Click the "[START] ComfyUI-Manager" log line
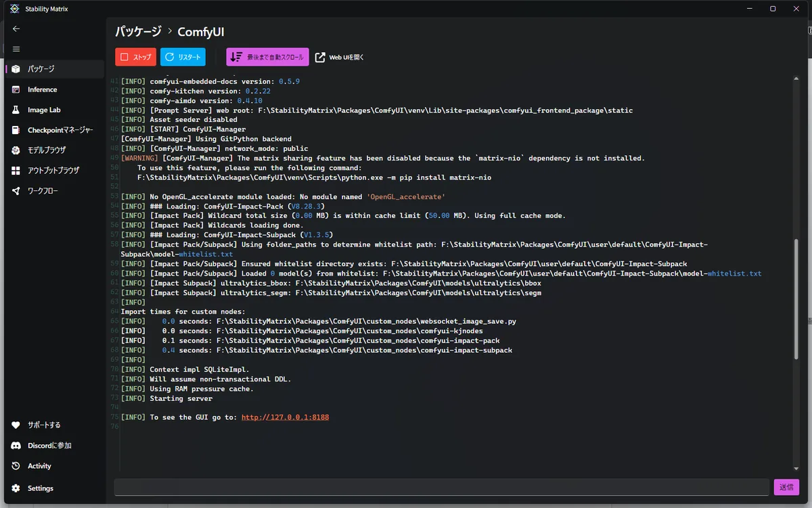 pos(183,129)
